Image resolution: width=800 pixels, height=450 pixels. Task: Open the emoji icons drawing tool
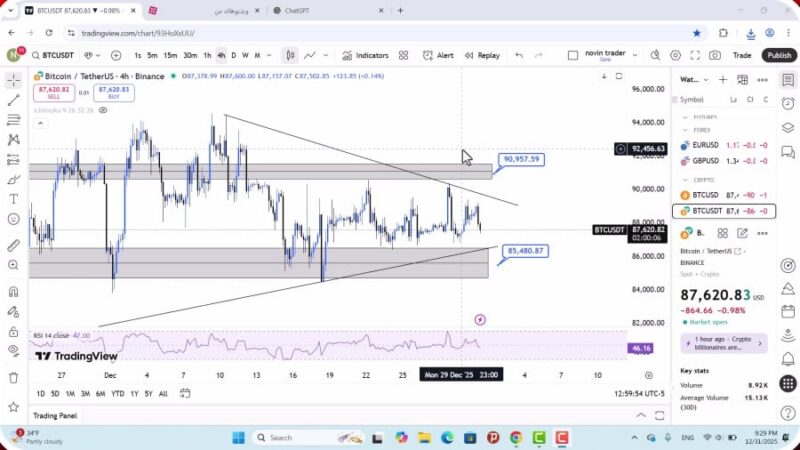[x=13, y=219]
